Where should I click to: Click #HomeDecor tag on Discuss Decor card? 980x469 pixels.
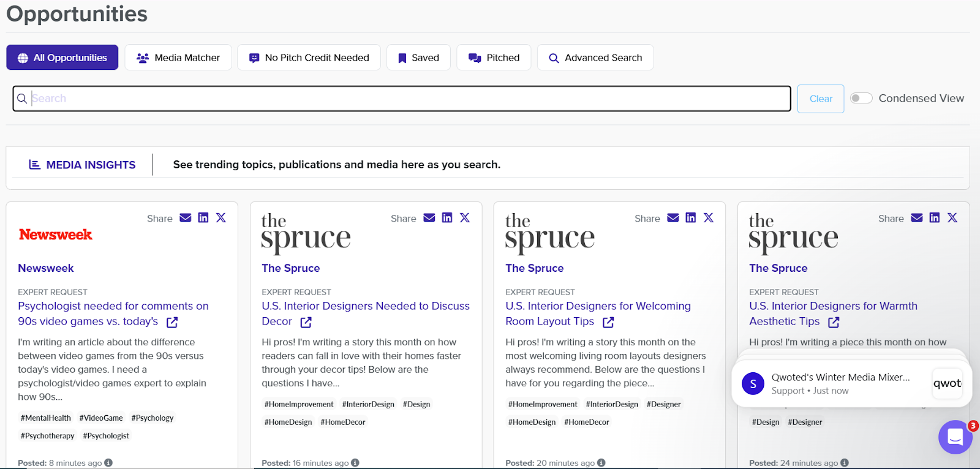pyautogui.click(x=343, y=422)
